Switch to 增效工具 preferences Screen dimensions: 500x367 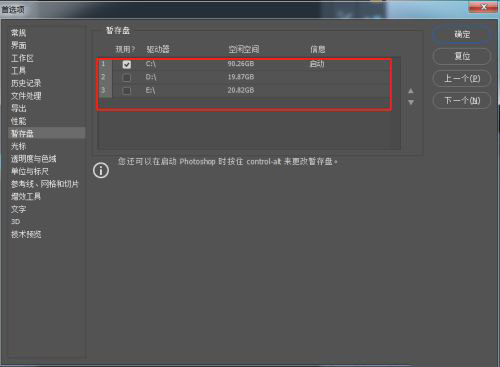(26, 196)
